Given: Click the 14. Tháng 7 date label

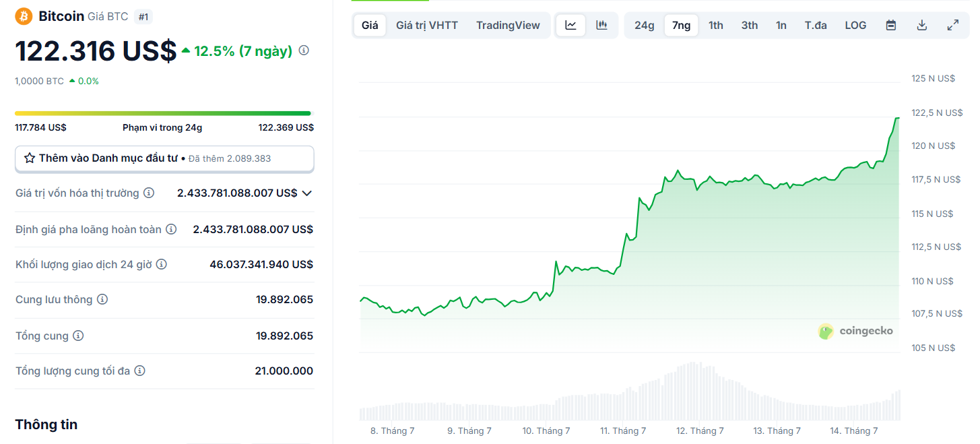Looking at the screenshot, I should pos(854,431).
